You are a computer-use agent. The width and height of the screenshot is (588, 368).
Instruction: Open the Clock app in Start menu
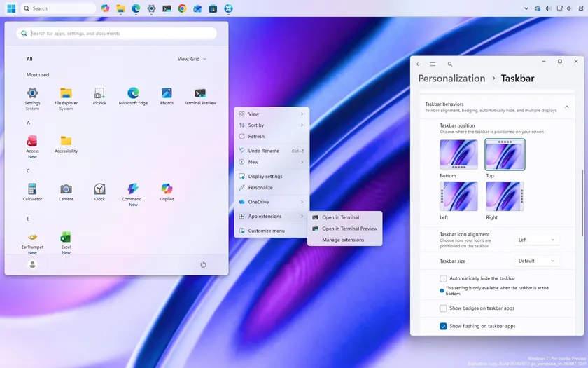(x=99, y=192)
